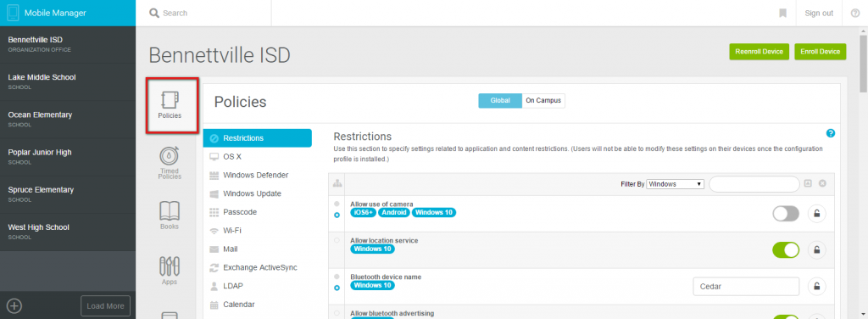Click the Reenroll Device button
The image size is (868, 319).
759,52
